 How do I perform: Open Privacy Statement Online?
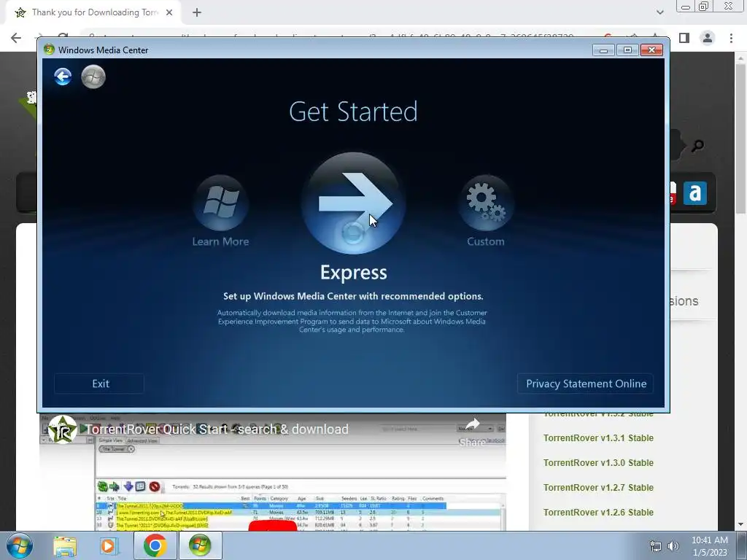[x=586, y=384]
